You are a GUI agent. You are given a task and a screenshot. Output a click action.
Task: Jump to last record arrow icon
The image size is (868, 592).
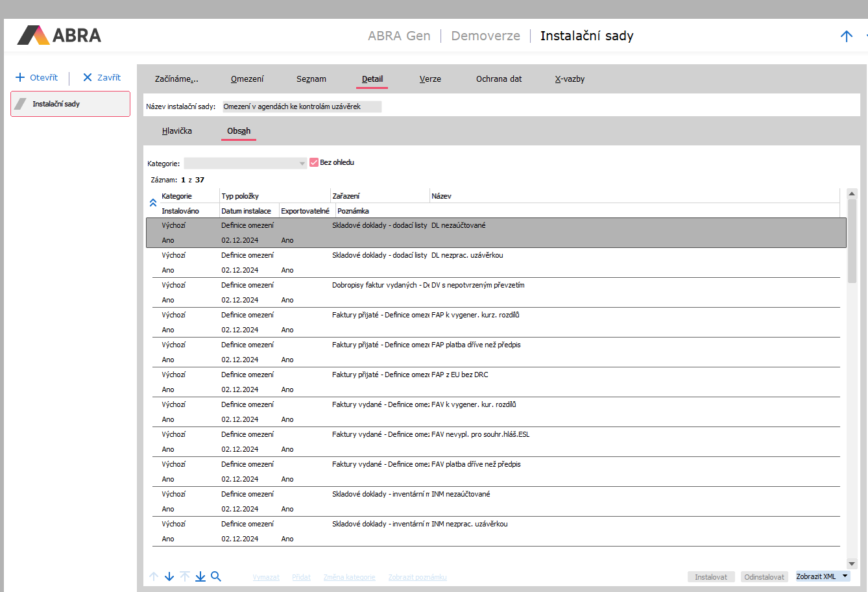200,576
